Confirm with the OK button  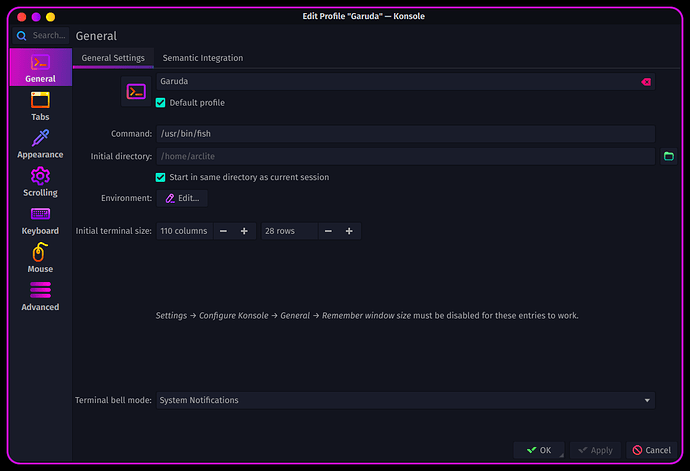point(539,450)
